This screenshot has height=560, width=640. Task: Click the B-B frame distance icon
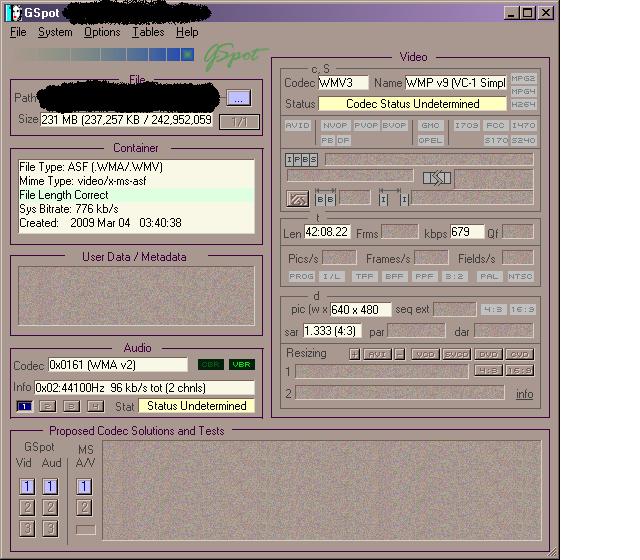[x=325, y=198]
